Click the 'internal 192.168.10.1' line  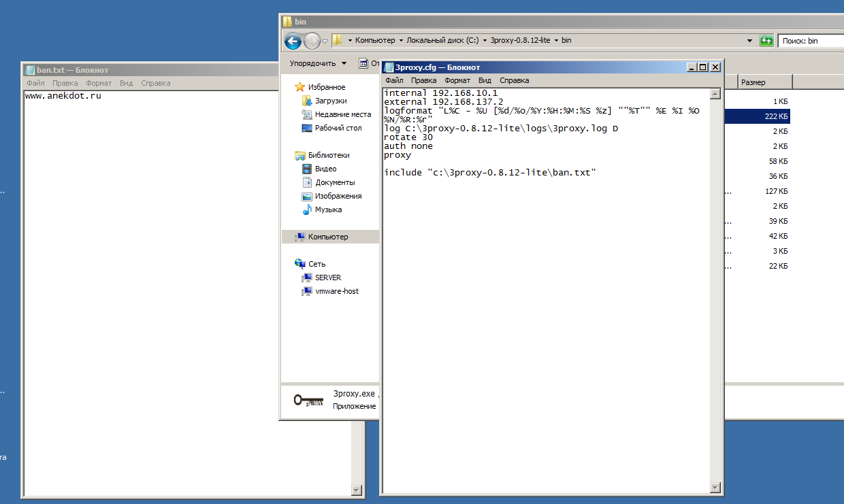[441, 93]
